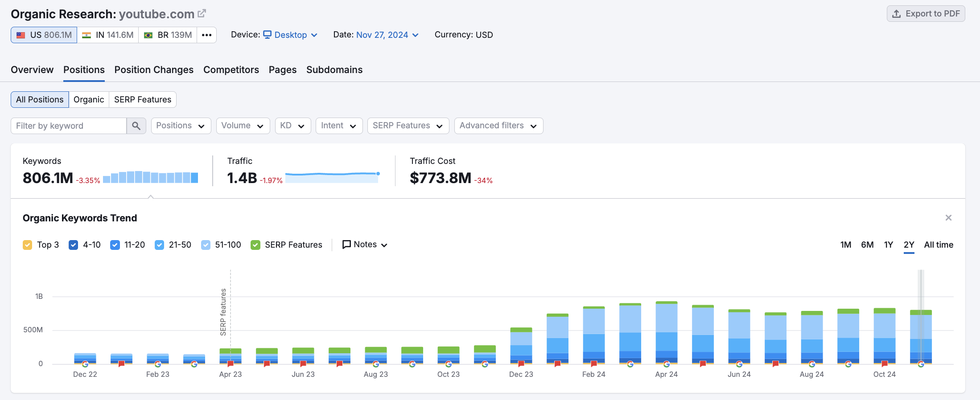This screenshot has height=400, width=980.
Task: Click the US flag icon
Action: 21,35
